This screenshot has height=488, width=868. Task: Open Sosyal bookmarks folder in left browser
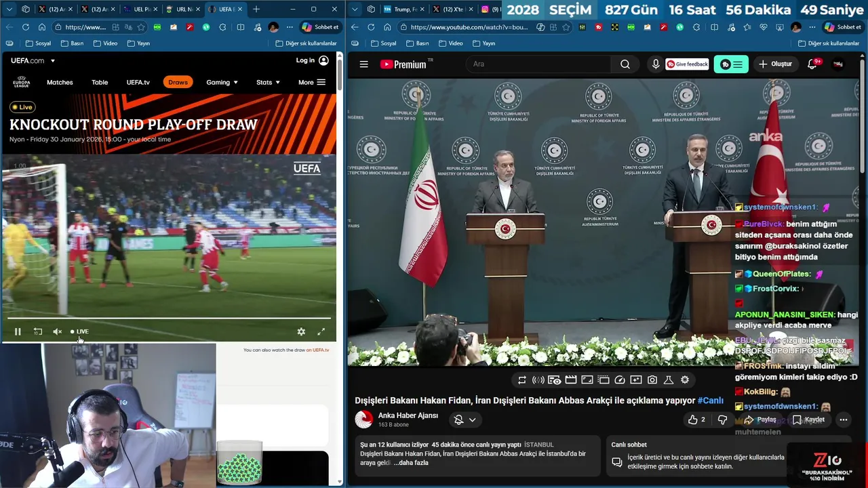tap(38, 43)
